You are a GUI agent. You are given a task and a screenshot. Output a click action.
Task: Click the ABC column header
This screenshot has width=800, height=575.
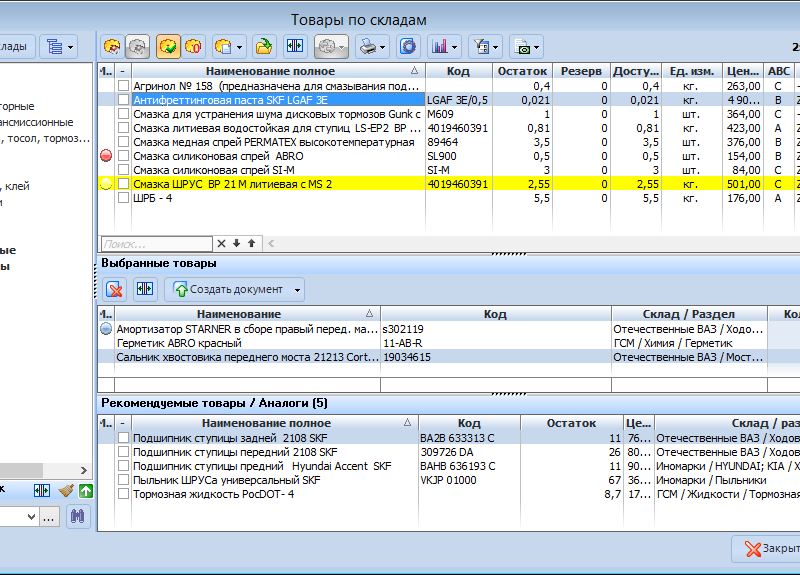(x=779, y=71)
